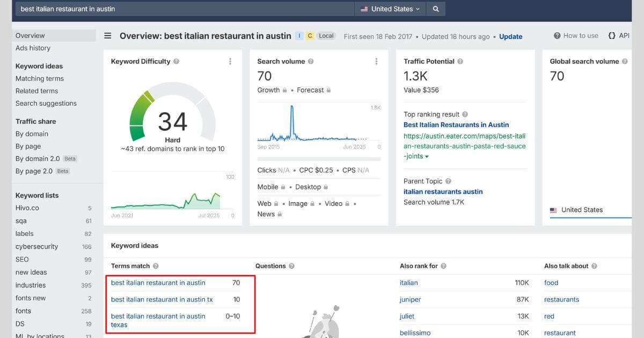This screenshot has width=644, height=338.
Task: Open the juniper keyword link
Action: tap(410, 299)
